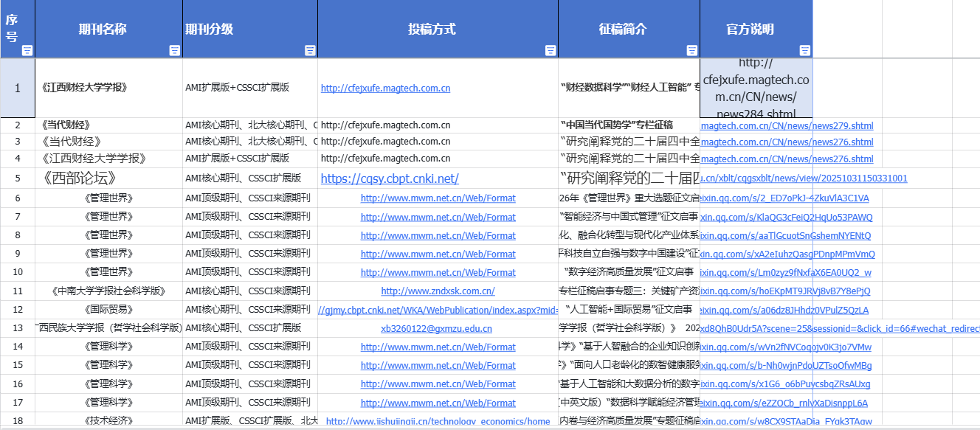Open filter dropdown for 期刊分级 column
This screenshot has height=430, width=980.
pos(310,50)
